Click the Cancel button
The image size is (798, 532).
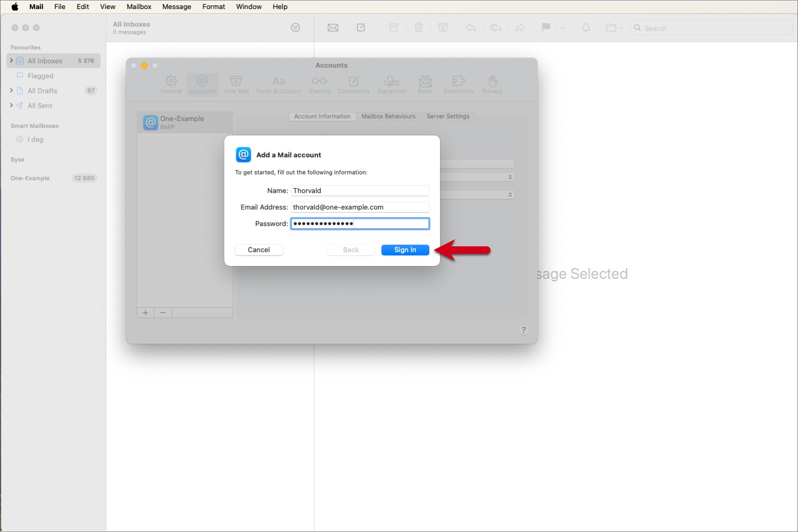click(259, 250)
